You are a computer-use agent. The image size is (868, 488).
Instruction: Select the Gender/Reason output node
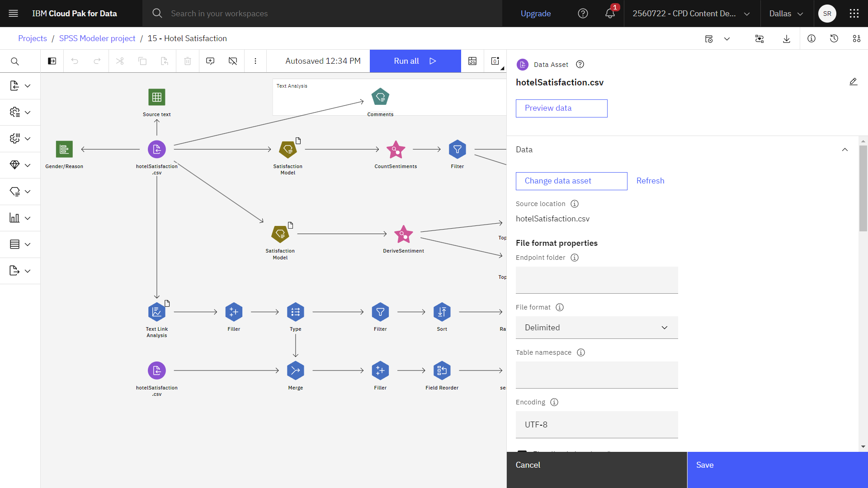64,149
